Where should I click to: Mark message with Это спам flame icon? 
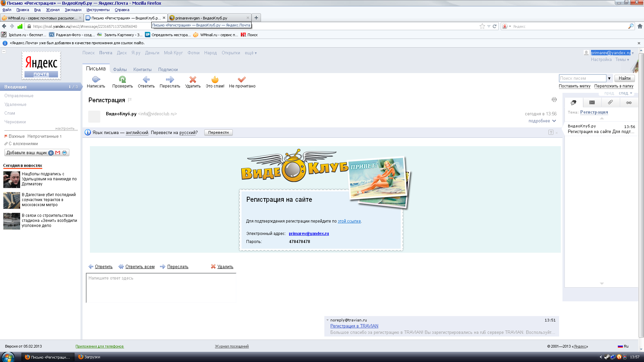pyautogui.click(x=215, y=79)
